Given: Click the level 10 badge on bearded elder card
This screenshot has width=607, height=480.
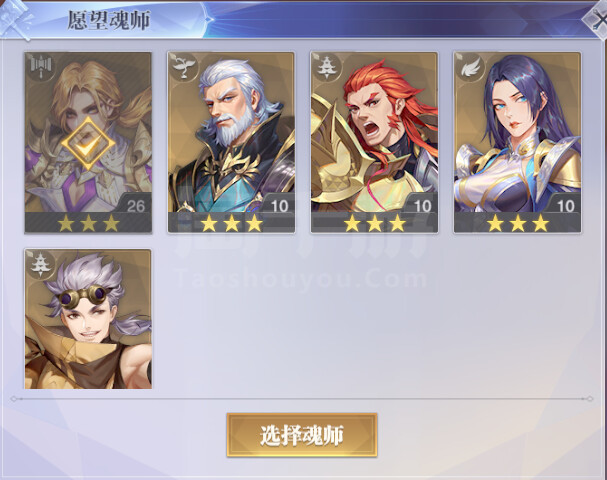Looking at the screenshot, I should (278, 205).
